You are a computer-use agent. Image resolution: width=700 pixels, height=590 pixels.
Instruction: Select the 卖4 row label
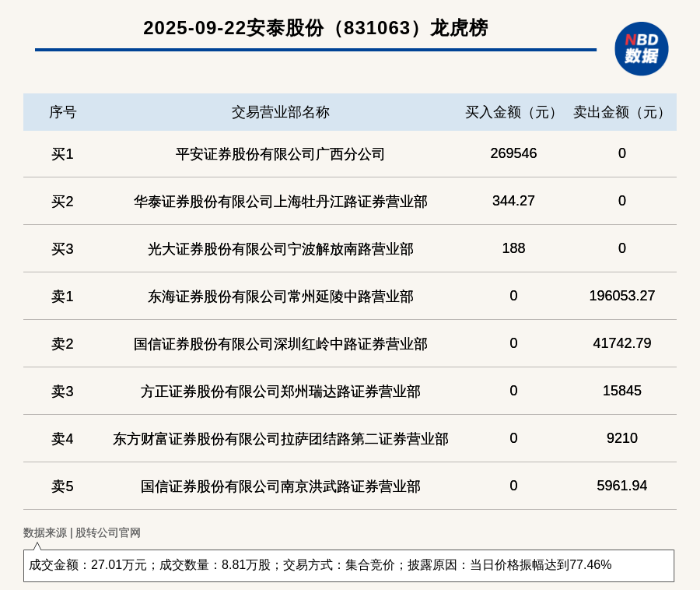click(x=62, y=438)
